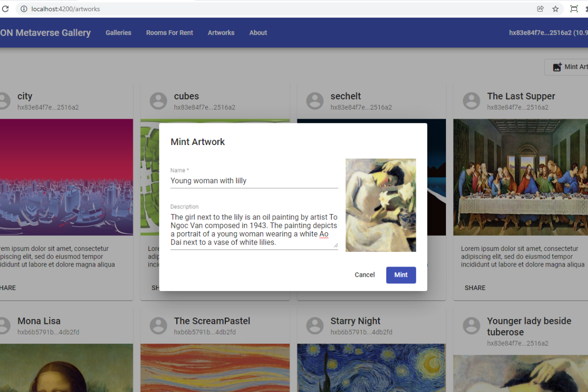Click address hx83e84f7e...2516a2 under The Last Supper
The height and width of the screenshot is (392, 588).
click(x=518, y=107)
